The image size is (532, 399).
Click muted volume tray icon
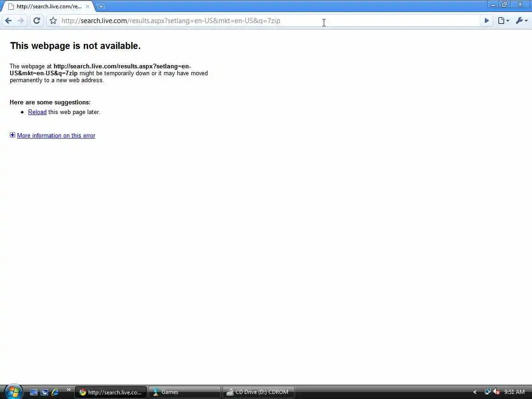coord(497,392)
